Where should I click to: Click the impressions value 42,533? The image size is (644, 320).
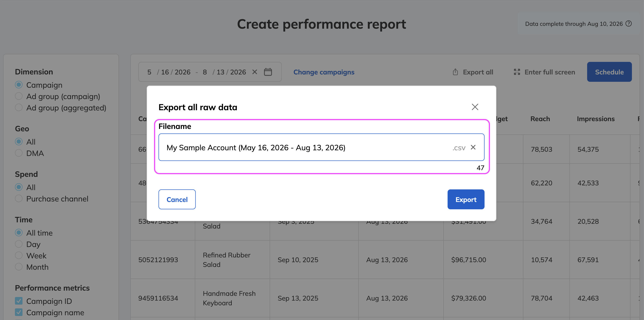(x=588, y=183)
